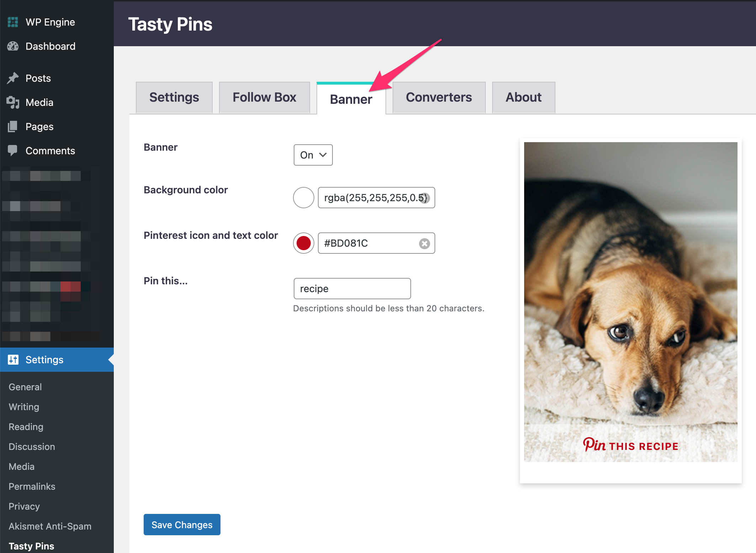Screen dimensions: 756x553
Task: Open Discussion settings submenu link
Action: (x=32, y=447)
